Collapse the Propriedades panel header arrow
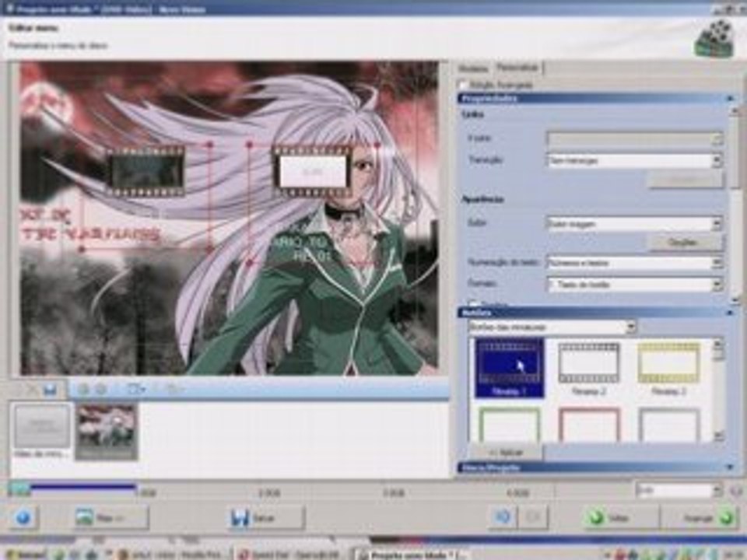The width and height of the screenshot is (747, 560). tap(731, 98)
